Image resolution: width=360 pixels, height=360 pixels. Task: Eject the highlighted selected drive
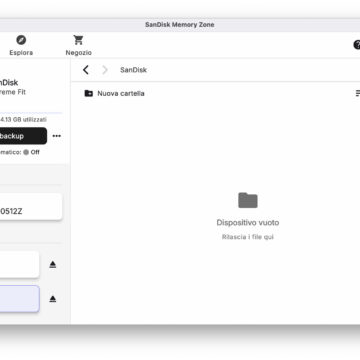[53, 299]
